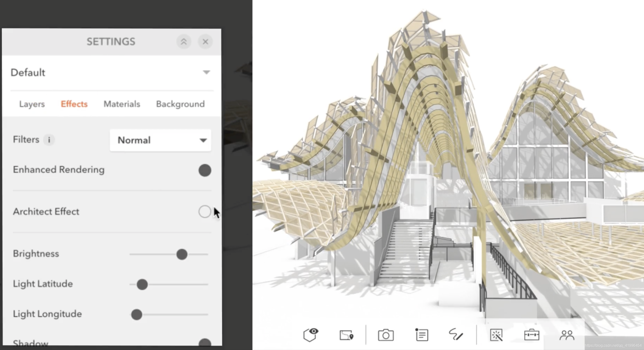Open the Background tab
This screenshot has height=350, width=644.
click(180, 104)
